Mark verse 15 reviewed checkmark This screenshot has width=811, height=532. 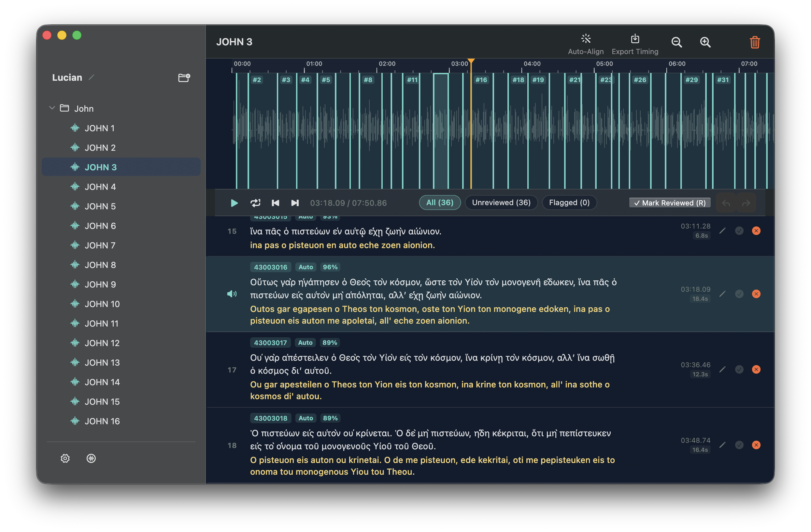739,231
